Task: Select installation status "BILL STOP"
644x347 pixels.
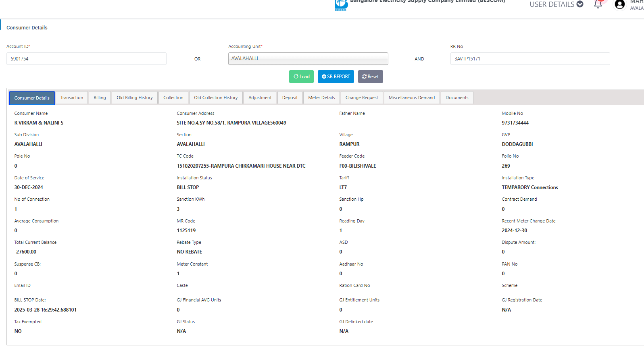Action: point(188,187)
